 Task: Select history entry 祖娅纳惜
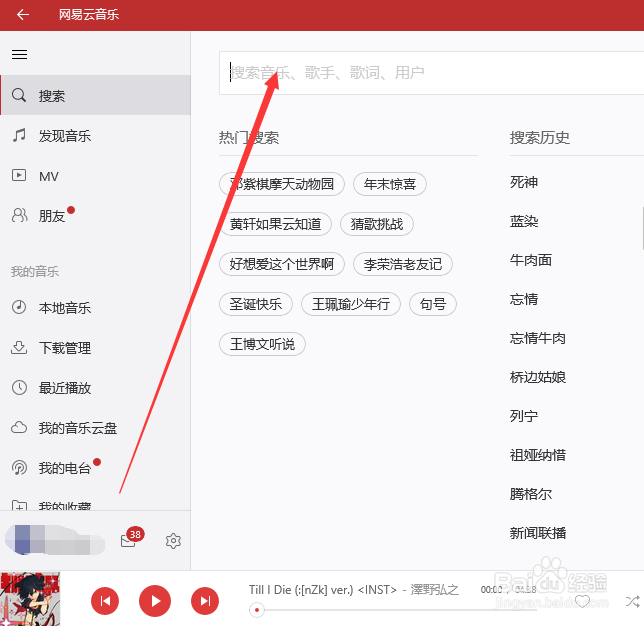point(538,455)
